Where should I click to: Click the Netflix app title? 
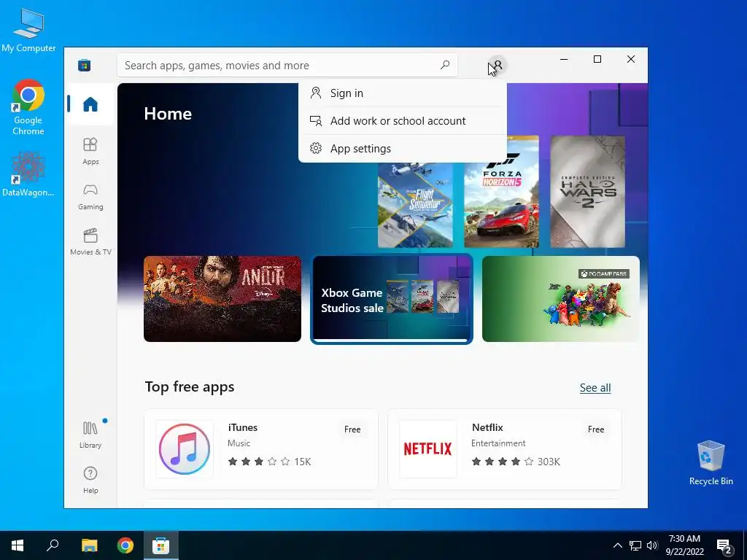click(487, 427)
